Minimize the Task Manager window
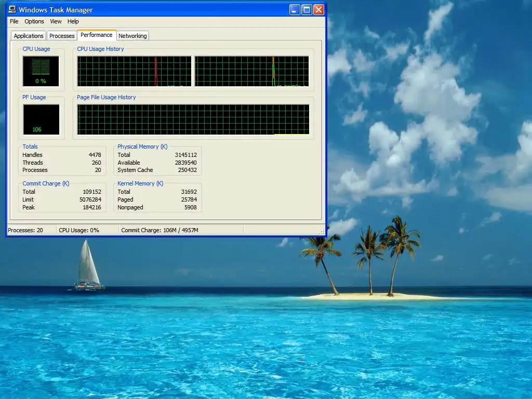 tap(295, 10)
